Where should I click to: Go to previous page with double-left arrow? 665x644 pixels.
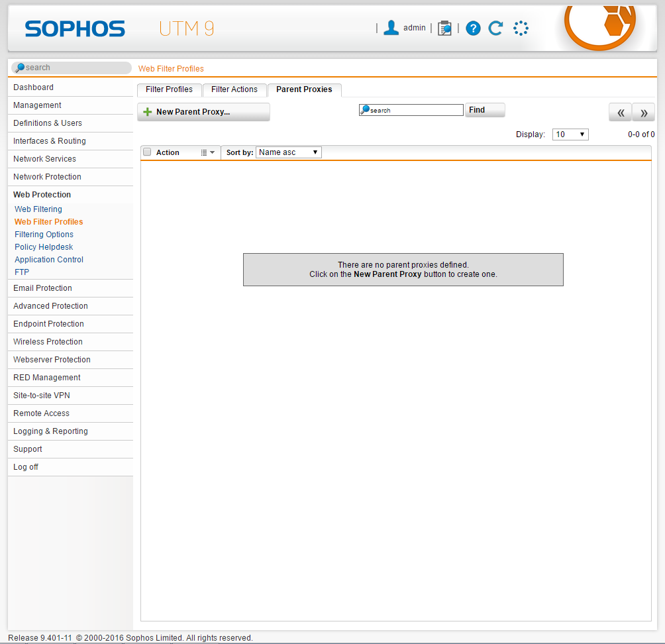(x=621, y=113)
